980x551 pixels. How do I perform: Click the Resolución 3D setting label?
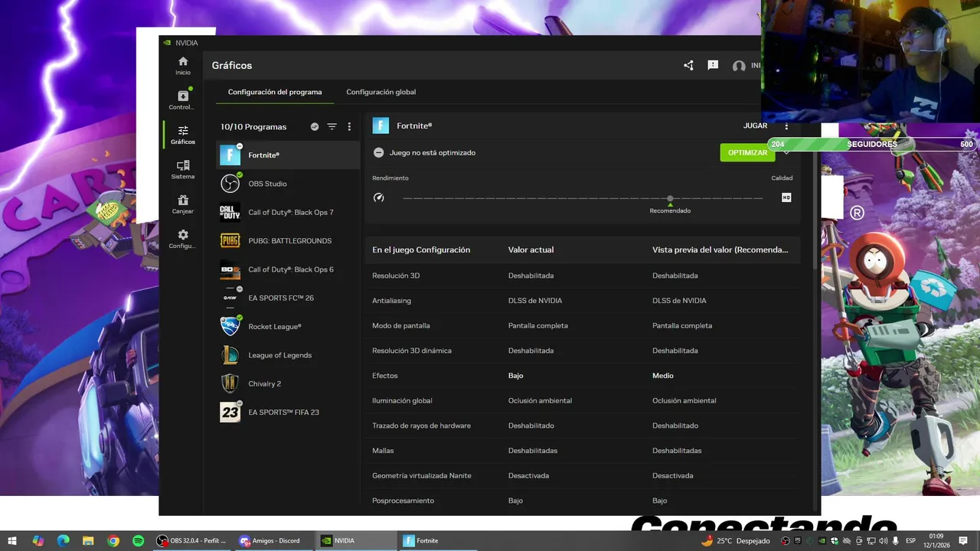pos(396,275)
